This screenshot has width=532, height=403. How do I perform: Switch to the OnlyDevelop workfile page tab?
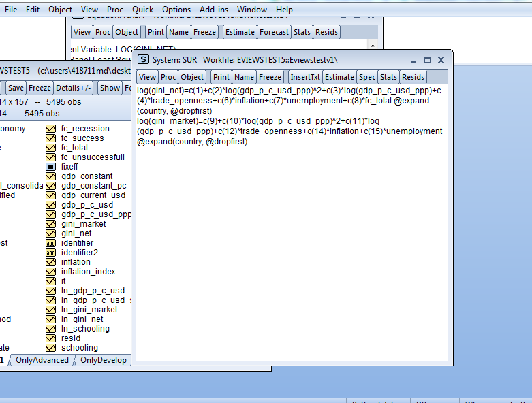point(104,360)
